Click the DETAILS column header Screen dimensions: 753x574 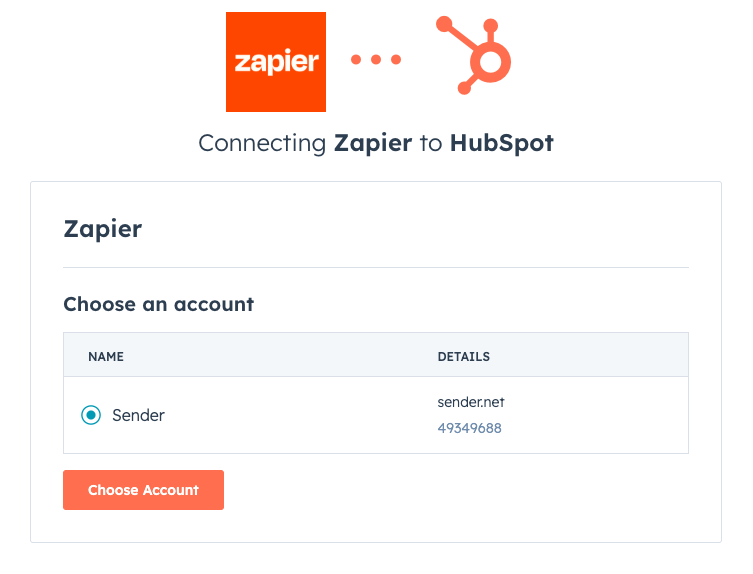point(463,356)
